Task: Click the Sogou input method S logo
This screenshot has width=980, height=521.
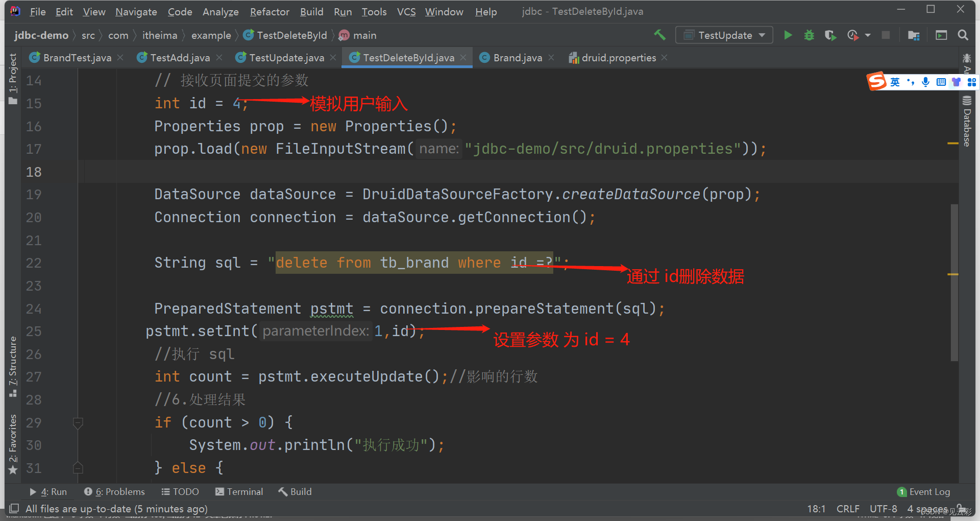Action: click(877, 81)
